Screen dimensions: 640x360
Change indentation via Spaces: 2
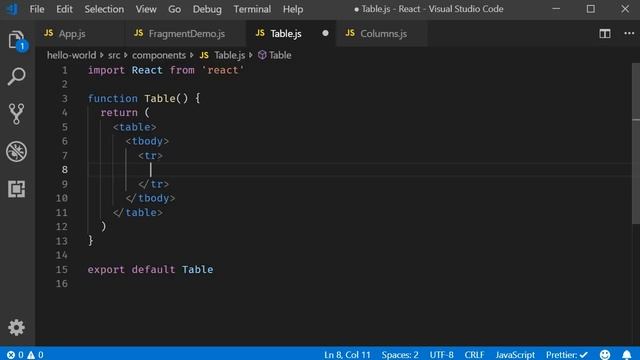click(x=400, y=355)
